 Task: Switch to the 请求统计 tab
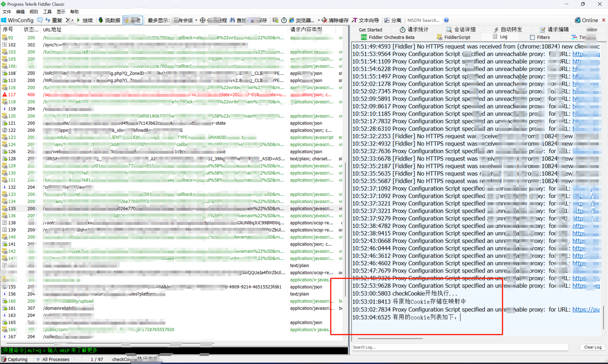[414, 30]
